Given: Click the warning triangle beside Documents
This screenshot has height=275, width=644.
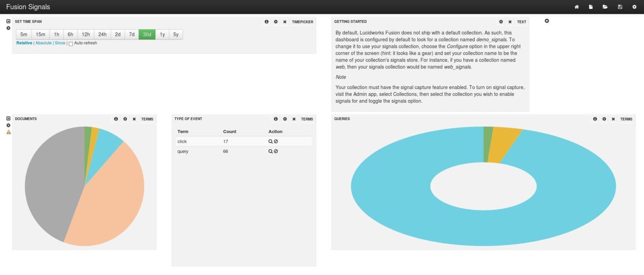Looking at the screenshot, I should point(8,132).
